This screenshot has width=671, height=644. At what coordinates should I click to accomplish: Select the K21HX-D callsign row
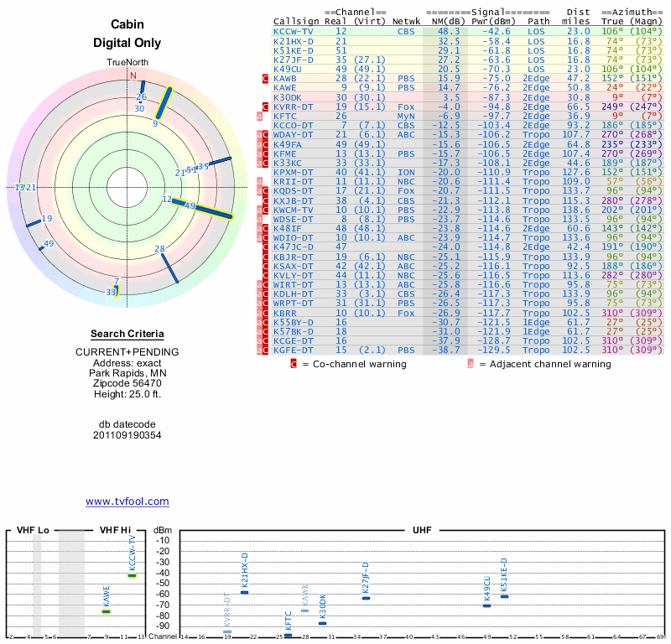click(x=294, y=40)
